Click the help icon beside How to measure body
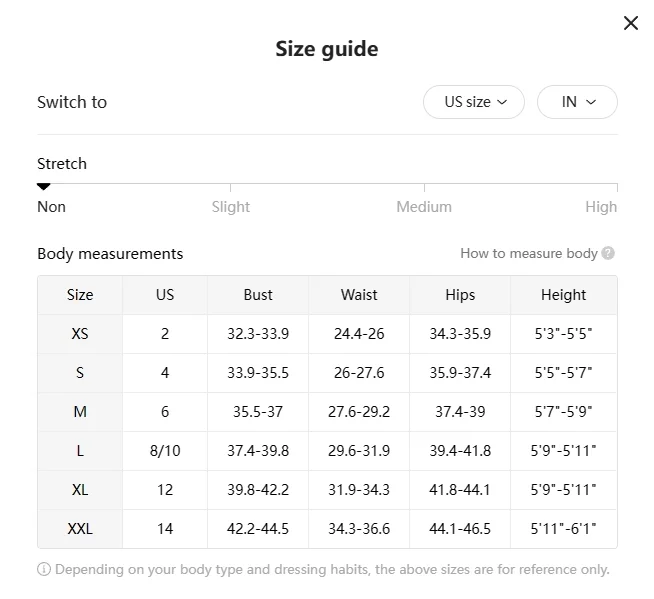This screenshot has width=654, height=599. tap(608, 254)
